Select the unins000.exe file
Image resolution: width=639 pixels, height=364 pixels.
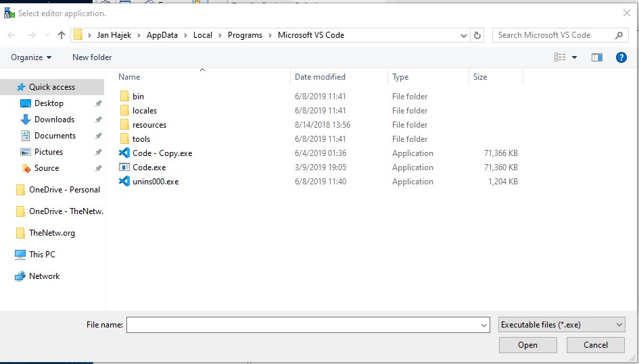click(x=155, y=182)
